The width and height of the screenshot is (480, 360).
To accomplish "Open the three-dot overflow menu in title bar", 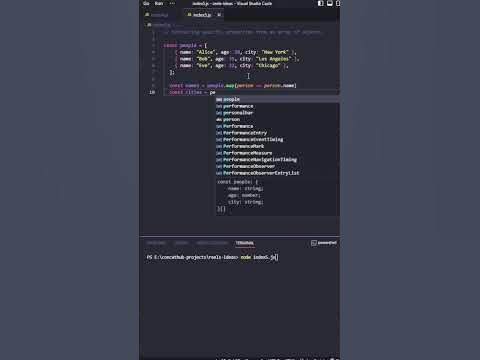I will pos(172,3).
